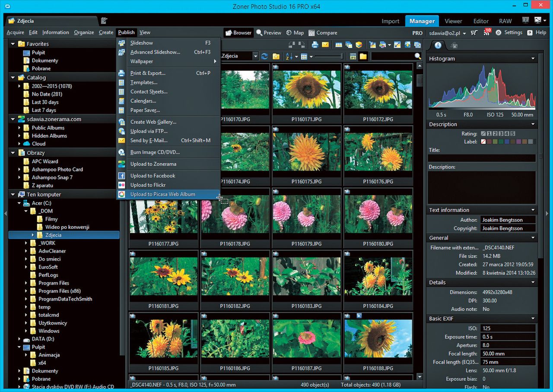
Task: Select the Program Files folder
Action: (54, 283)
